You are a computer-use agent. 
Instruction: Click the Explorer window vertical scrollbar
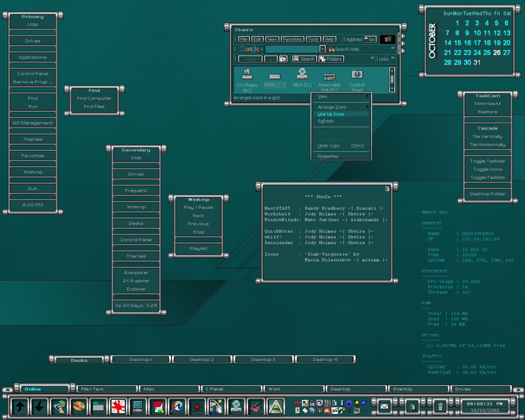coord(392,79)
